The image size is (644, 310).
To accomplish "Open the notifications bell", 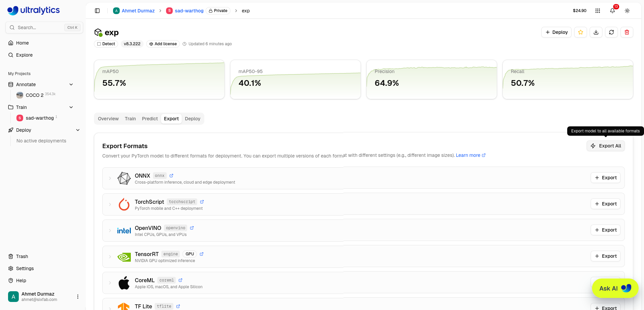I will point(612,11).
